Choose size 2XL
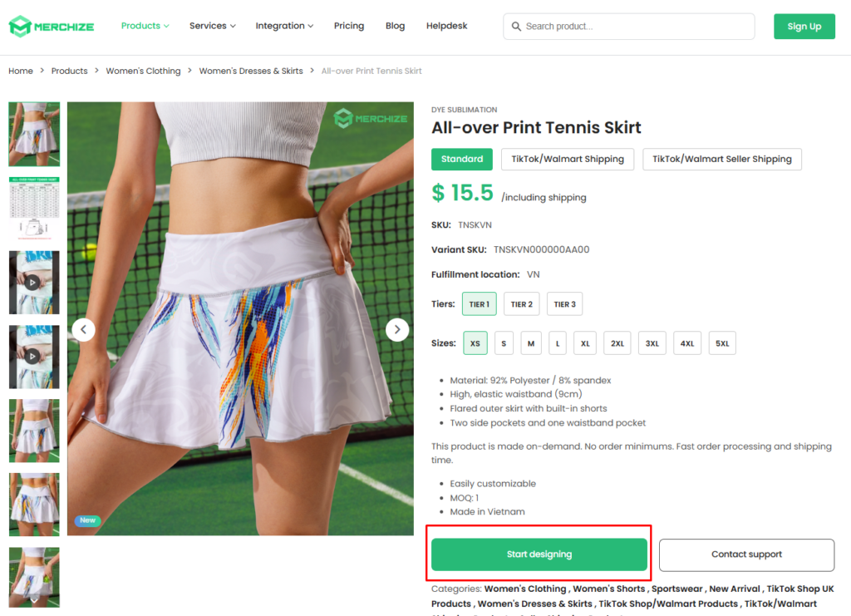Image resolution: width=851 pixels, height=616 pixels. 617,343
